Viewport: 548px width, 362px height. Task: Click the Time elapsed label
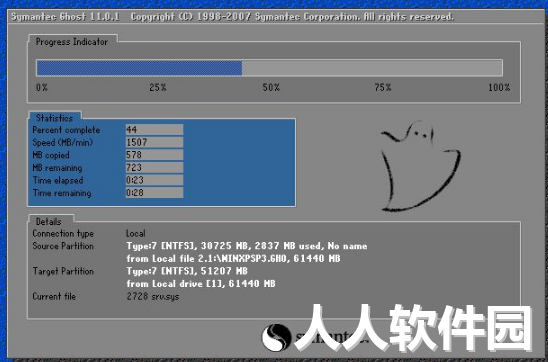[58, 180]
